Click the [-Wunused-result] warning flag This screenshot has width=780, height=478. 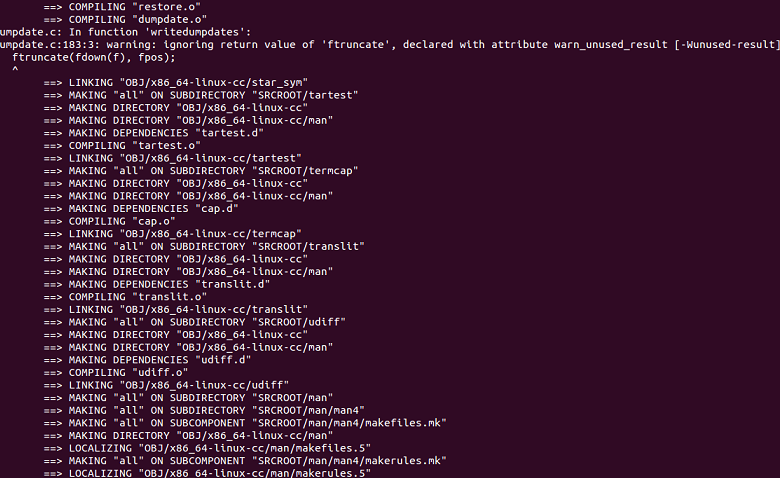click(x=727, y=45)
